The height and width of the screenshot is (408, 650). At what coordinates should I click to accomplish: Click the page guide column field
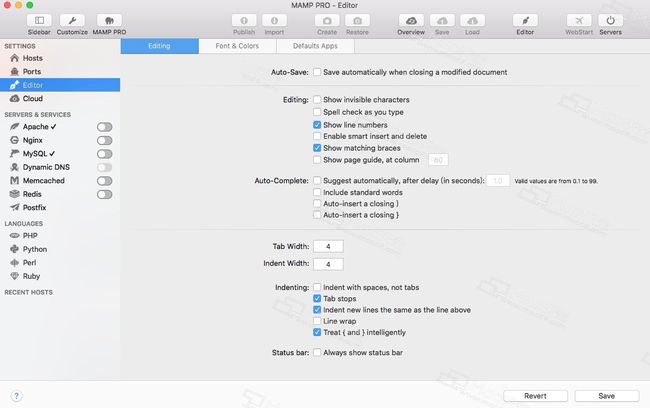[x=438, y=160]
